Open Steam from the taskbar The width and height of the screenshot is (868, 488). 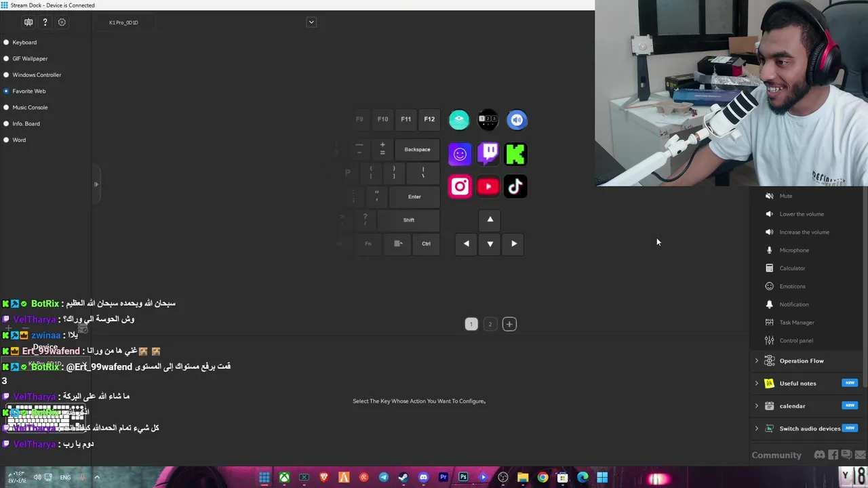point(403,477)
